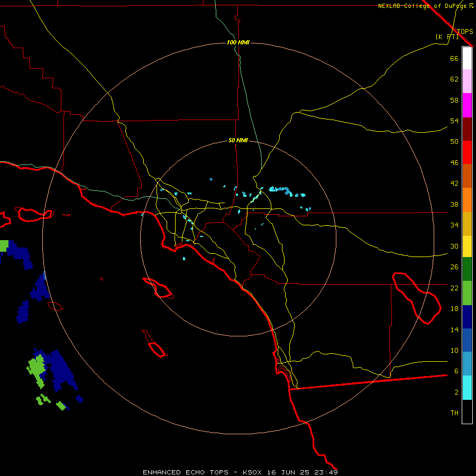Click the [K FT] units label
The image size is (476, 476).
tap(447, 37)
